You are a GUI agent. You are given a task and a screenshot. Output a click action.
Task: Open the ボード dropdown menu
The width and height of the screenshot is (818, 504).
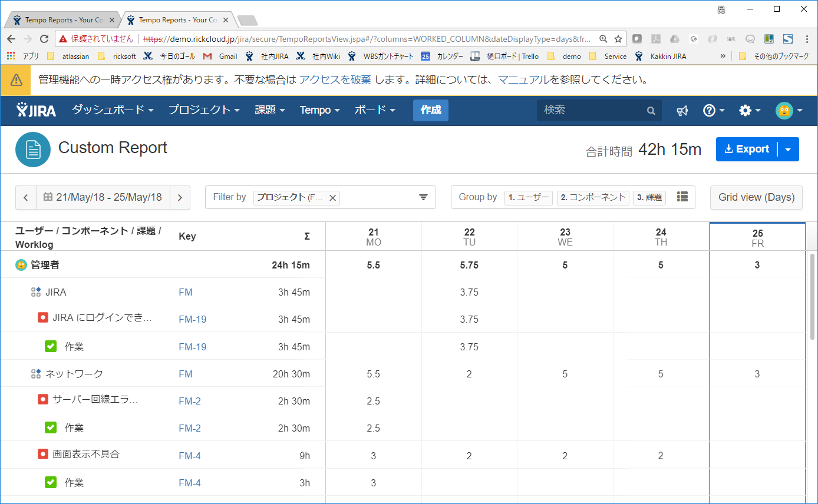[375, 110]
